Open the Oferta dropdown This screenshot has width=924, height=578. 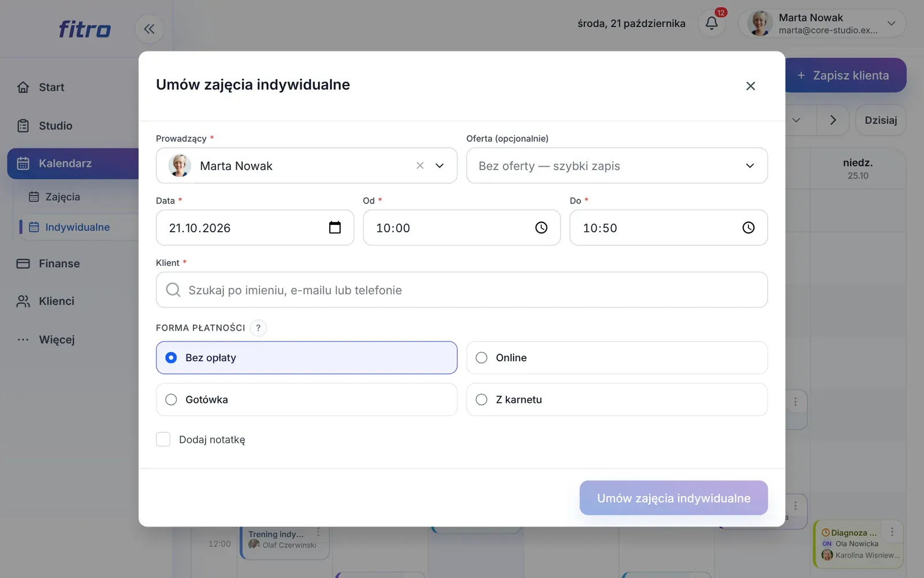click(617, 166)
